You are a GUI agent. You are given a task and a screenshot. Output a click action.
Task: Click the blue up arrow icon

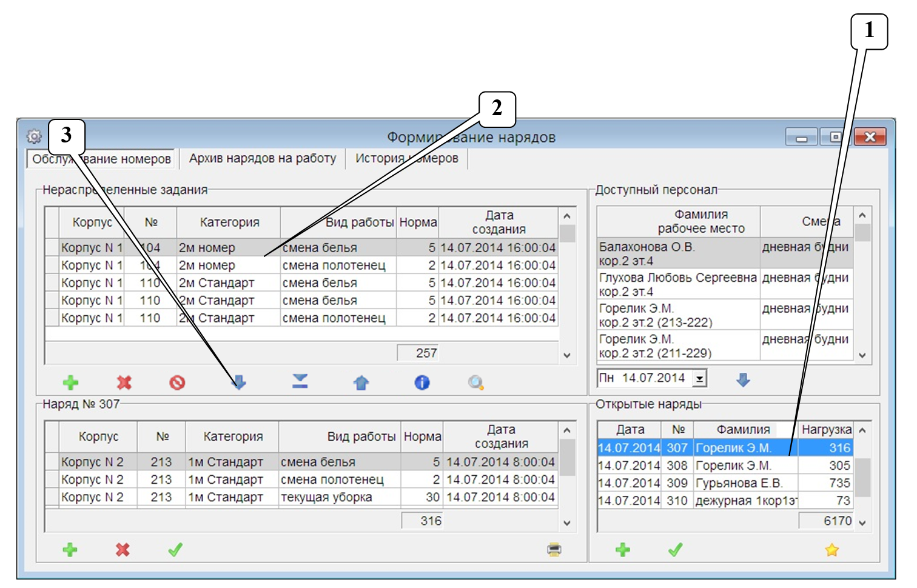[361, 383]
